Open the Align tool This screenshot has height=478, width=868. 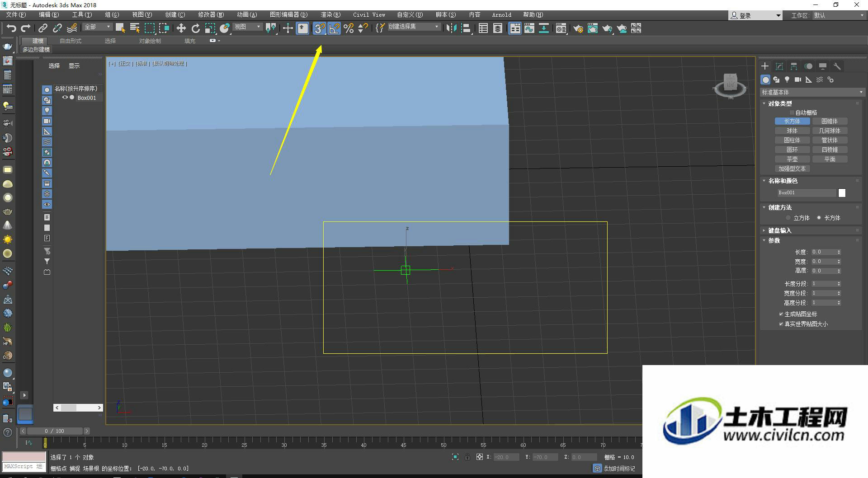click(x=466, y=28)
